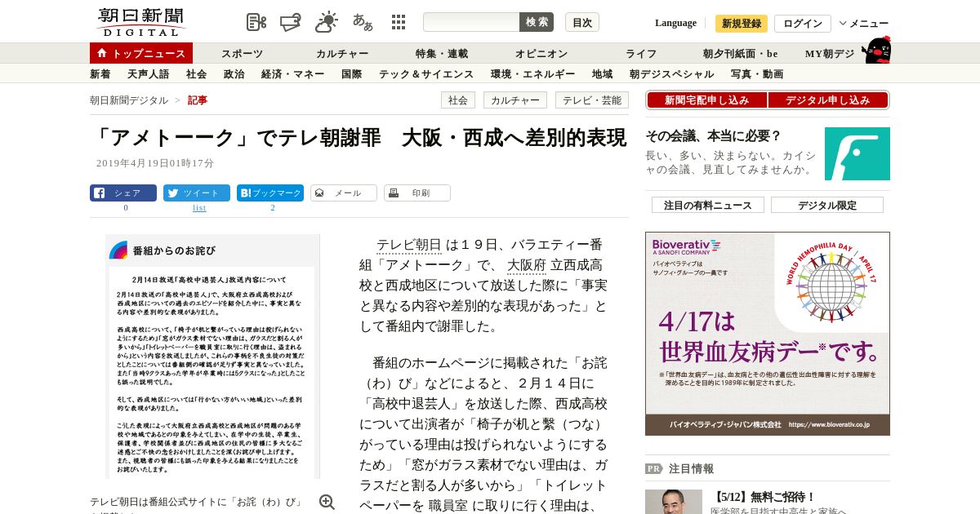Select 社会 in the sub-navigation bar

pyautogui.click(x=197, y=74)
